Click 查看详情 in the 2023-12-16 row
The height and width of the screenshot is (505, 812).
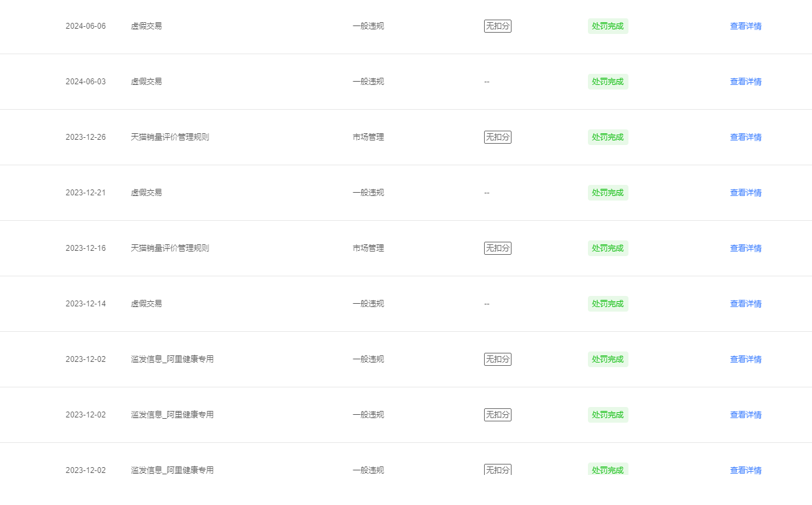(x=745, y=248)
